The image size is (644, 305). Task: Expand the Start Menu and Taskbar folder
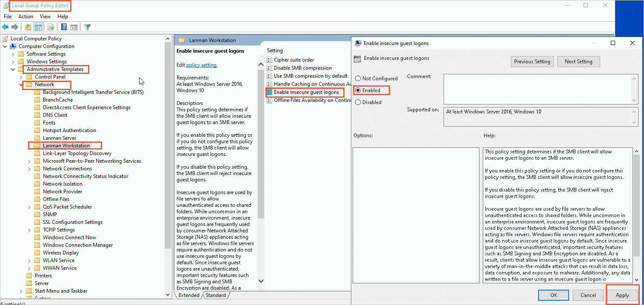[x=21, y=291]
